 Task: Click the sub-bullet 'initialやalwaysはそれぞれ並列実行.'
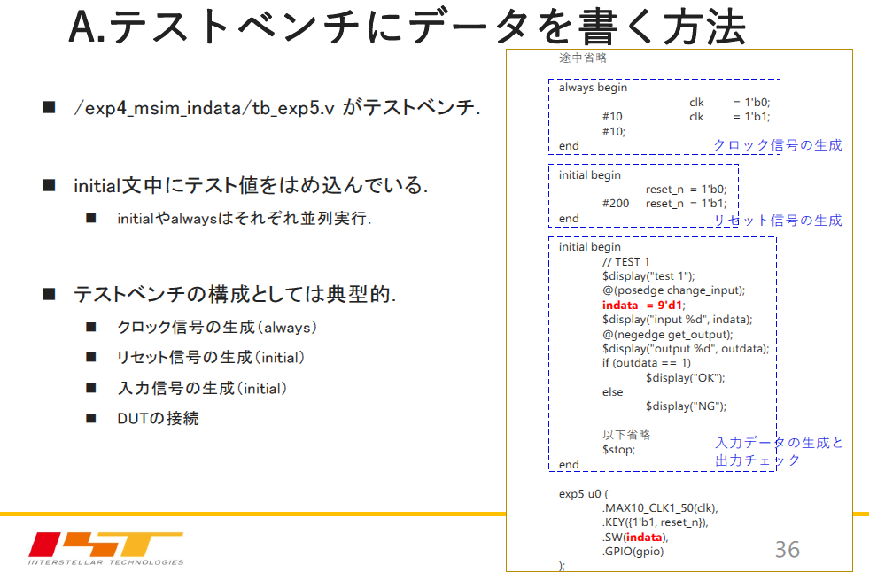pos(244,218)
